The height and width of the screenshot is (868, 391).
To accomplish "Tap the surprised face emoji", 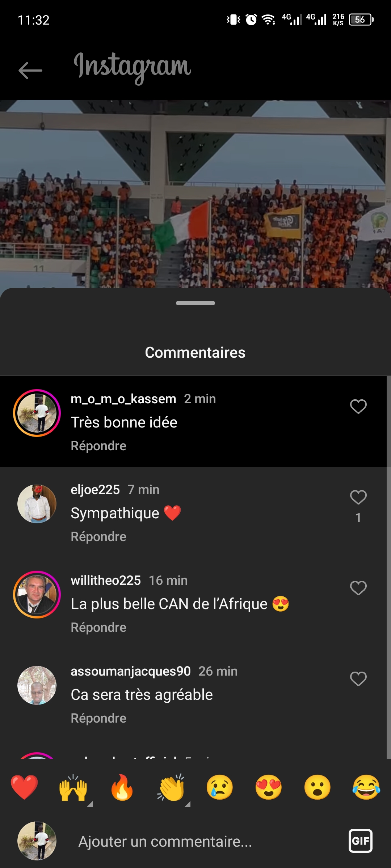I will click(317, 788).
